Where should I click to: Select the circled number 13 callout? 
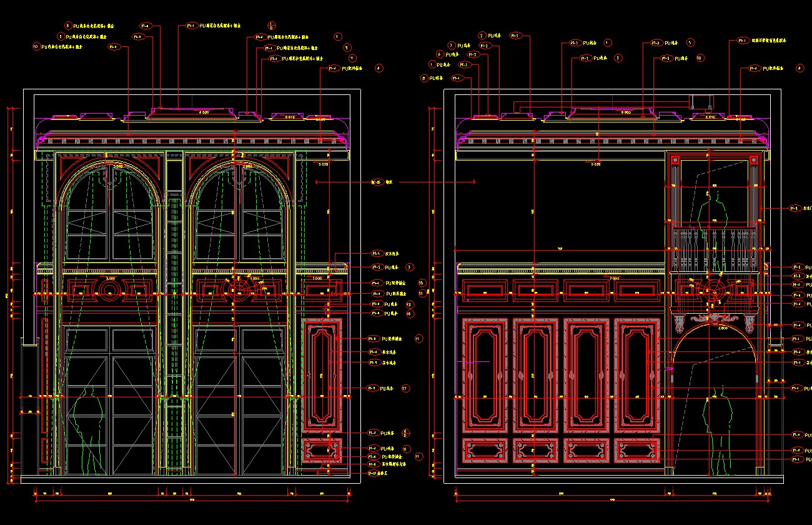409,304
